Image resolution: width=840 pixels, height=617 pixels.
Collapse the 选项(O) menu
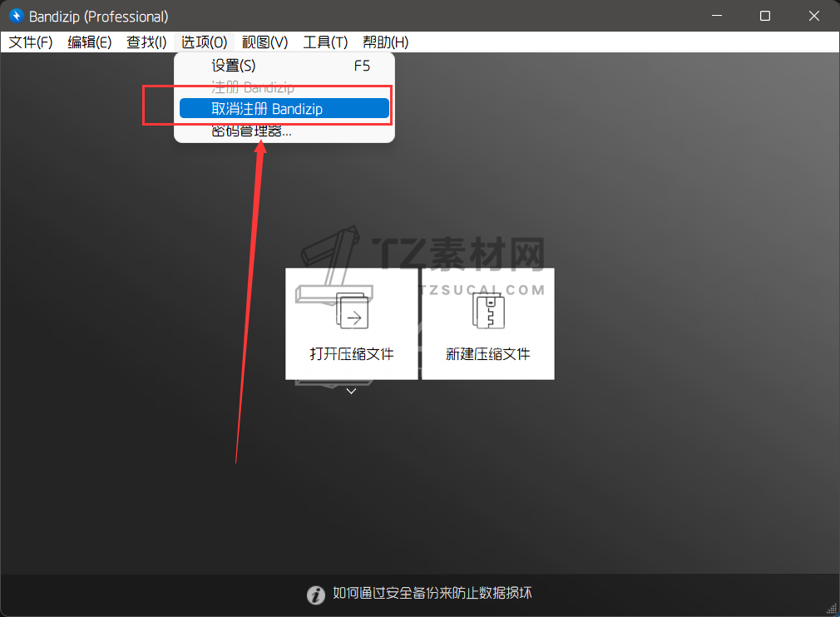tap(204, 42)
